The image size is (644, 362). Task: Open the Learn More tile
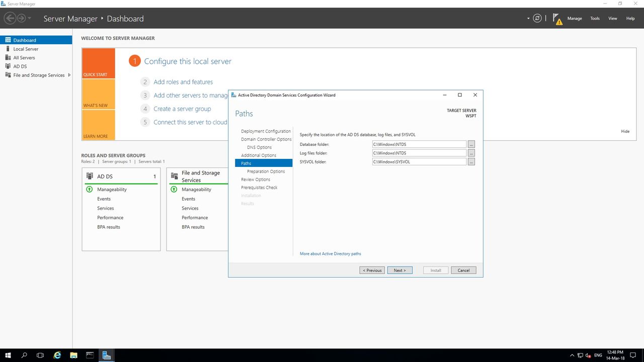point(99,125)
